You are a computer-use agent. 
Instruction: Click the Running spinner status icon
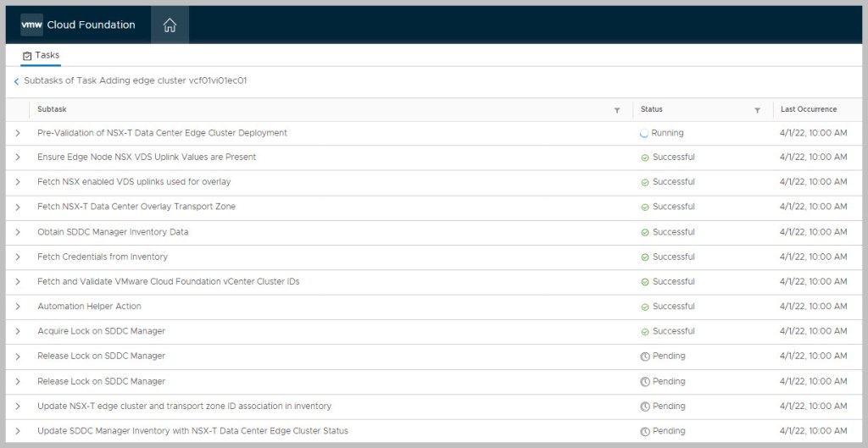tap(644, 133)
